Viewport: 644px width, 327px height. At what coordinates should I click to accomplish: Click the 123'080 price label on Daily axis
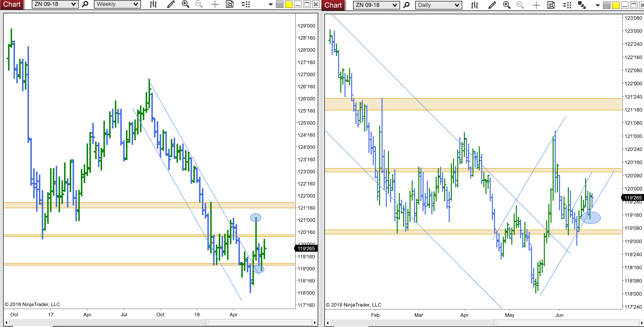click(633, 18)
